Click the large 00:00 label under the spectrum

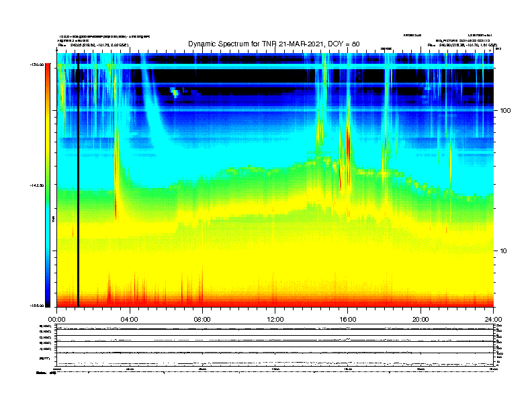tap(57, 320)
